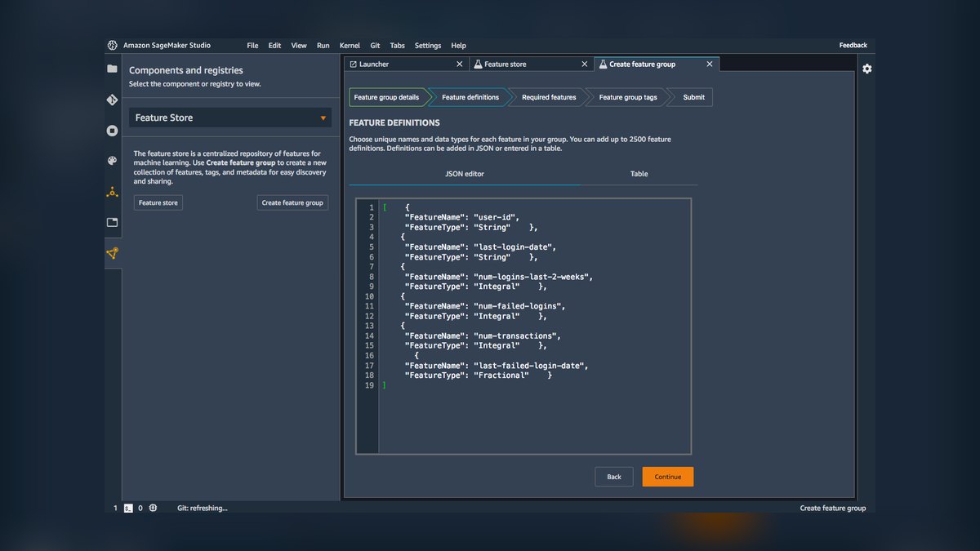Select Components and registries sidebar icon
The image size is (980, 551).
tap(113, 253)
